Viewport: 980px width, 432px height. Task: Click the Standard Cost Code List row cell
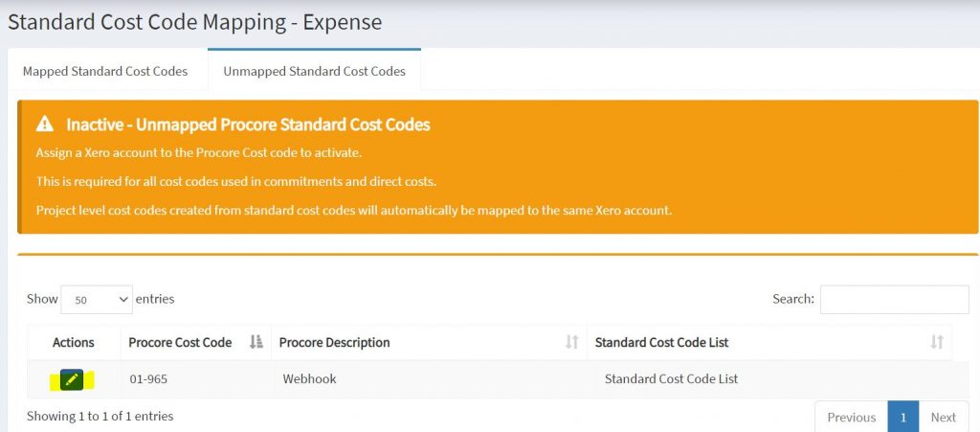(x=671, y=379)
